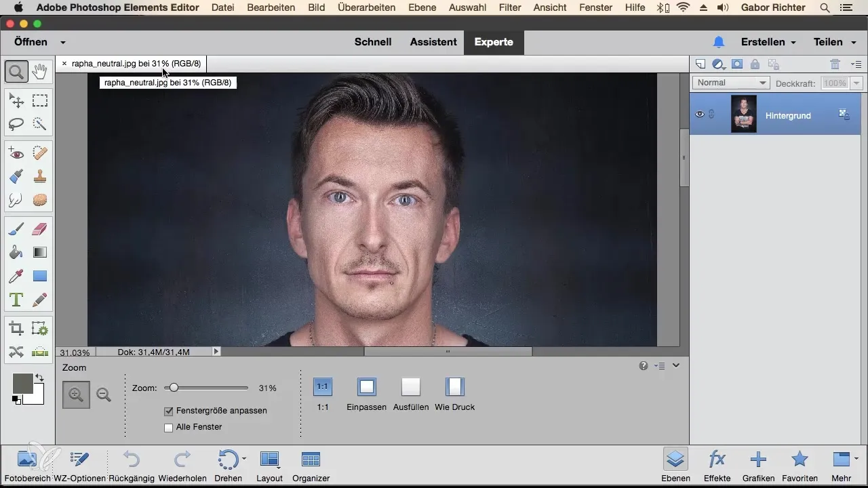
Task: Click Einpassen fit screen button
Action: (x=367, y=387)
